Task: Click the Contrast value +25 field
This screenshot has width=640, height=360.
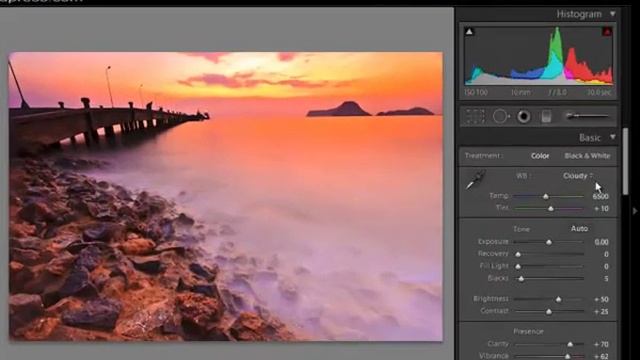Action: click(x=602, y=311)
